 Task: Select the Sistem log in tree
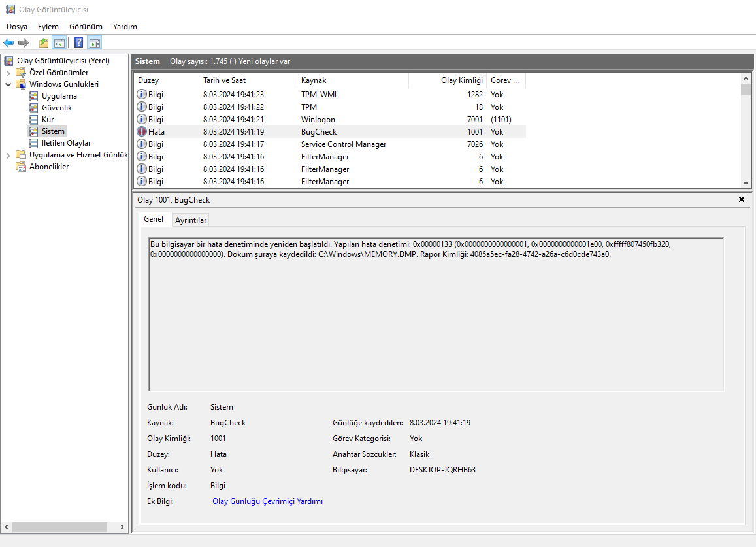tap(53, 131)
